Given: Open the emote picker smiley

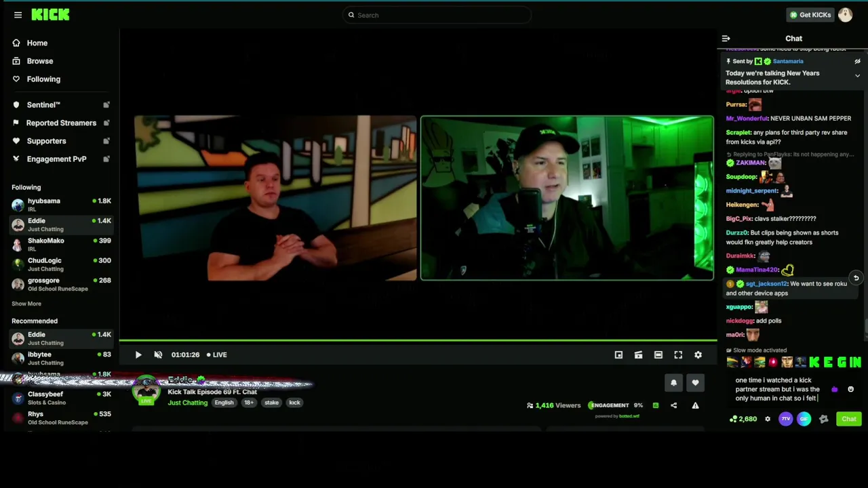Looking at the screenshot, I should pyautogui.click(x=850, y=390).
